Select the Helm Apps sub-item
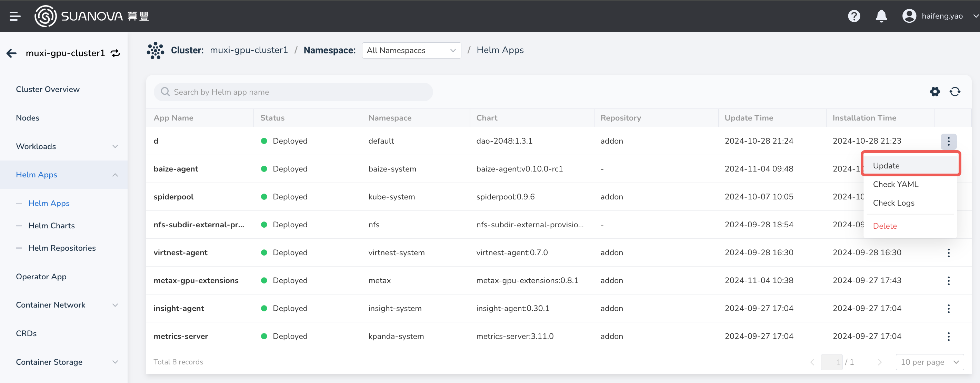980x383 pixels. click(x=49, y=203)
